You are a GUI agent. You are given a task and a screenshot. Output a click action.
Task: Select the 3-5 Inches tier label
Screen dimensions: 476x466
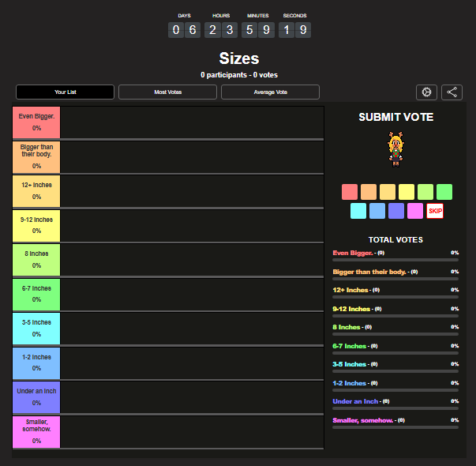tap(36, 329)
